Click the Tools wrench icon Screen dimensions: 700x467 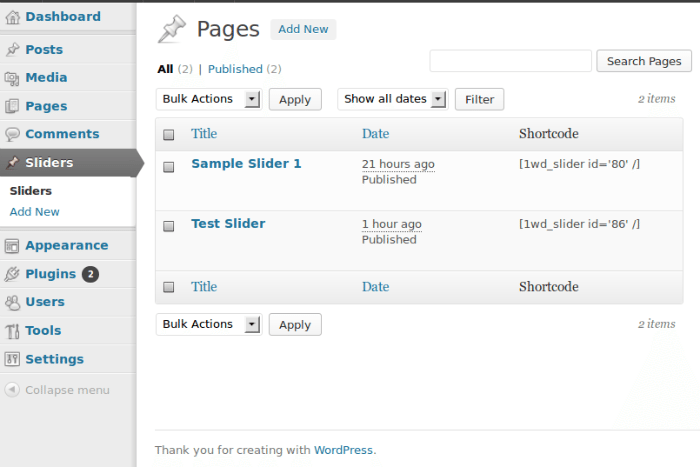click(12, 331)
